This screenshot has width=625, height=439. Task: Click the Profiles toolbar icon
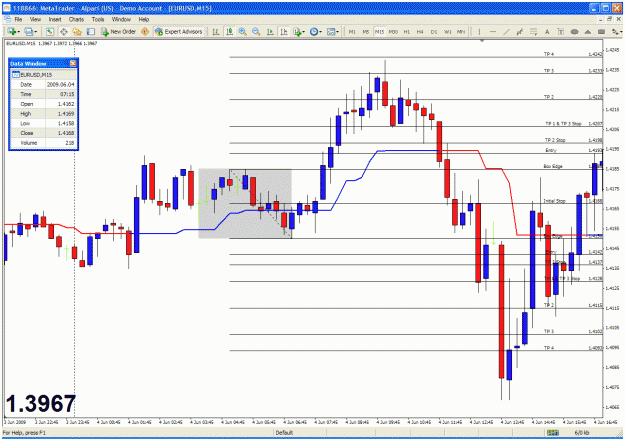(x=28, y=31)
